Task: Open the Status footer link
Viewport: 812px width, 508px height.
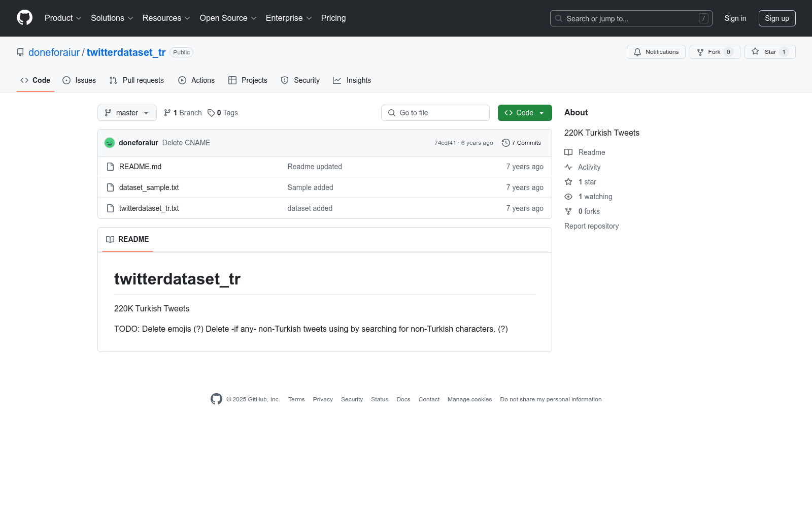Action: point(380,399)
